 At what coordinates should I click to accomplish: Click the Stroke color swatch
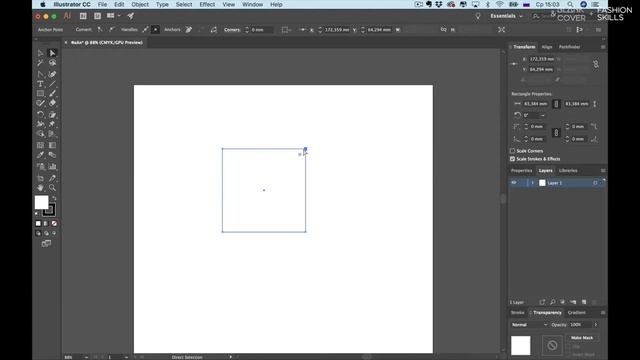(49, 210)
